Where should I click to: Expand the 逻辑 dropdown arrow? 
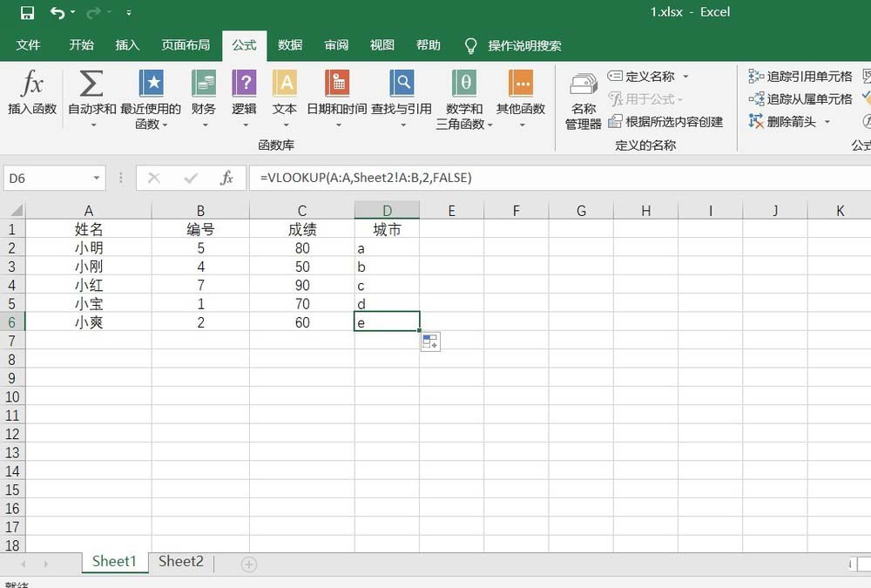tap(246, 125)
